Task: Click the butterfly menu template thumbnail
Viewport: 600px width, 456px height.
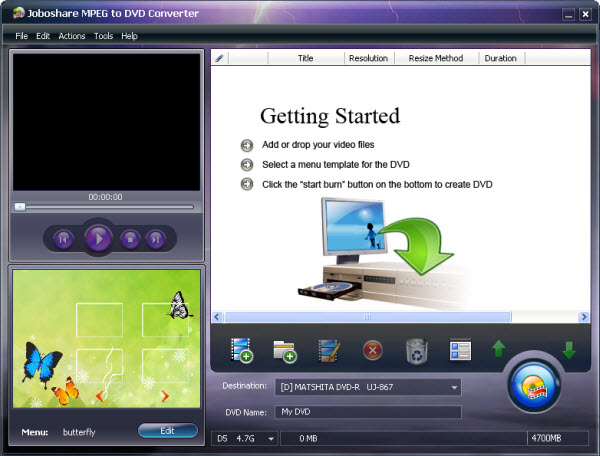Action: point(106,339)
